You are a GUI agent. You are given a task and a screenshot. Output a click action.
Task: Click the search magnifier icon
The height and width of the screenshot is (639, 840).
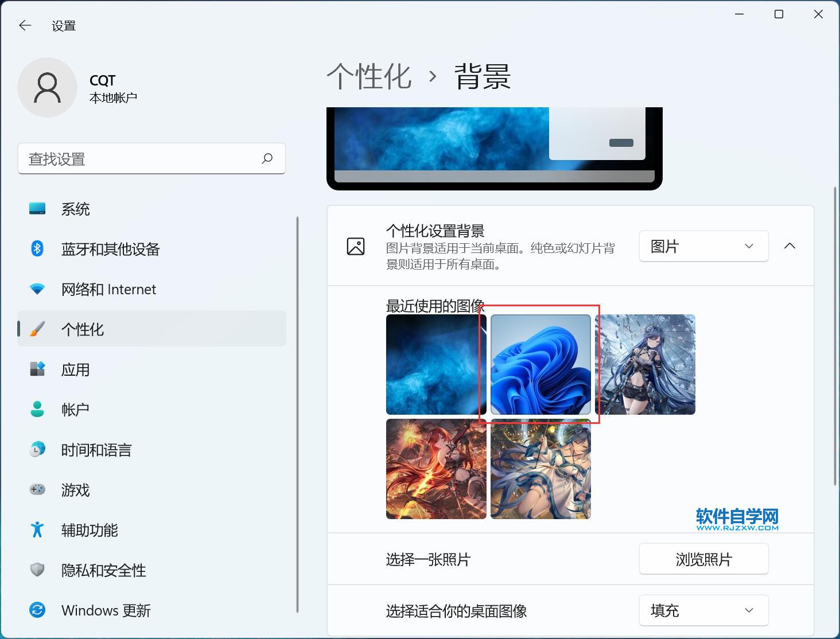267,158
